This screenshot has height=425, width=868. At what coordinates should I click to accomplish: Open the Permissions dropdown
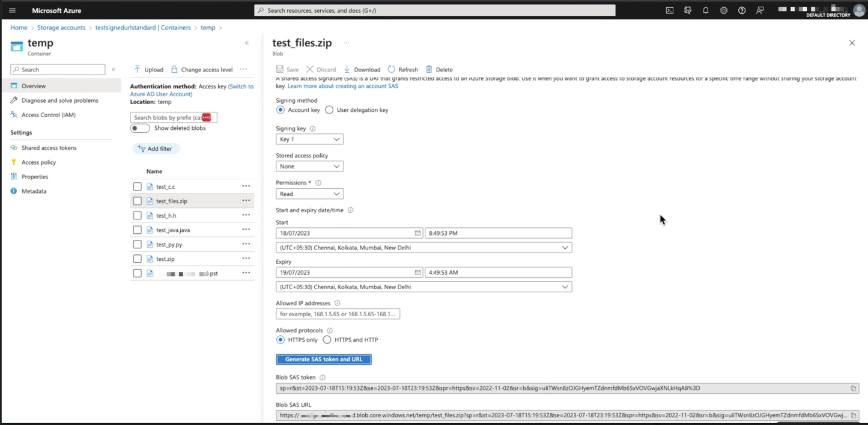pyautogui.click(x=309, y=194)
